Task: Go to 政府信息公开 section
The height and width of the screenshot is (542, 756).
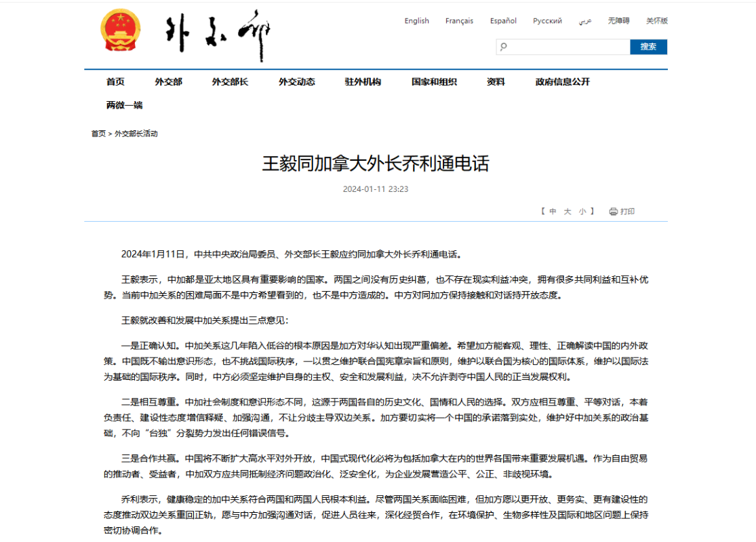Action: (562, 82)
